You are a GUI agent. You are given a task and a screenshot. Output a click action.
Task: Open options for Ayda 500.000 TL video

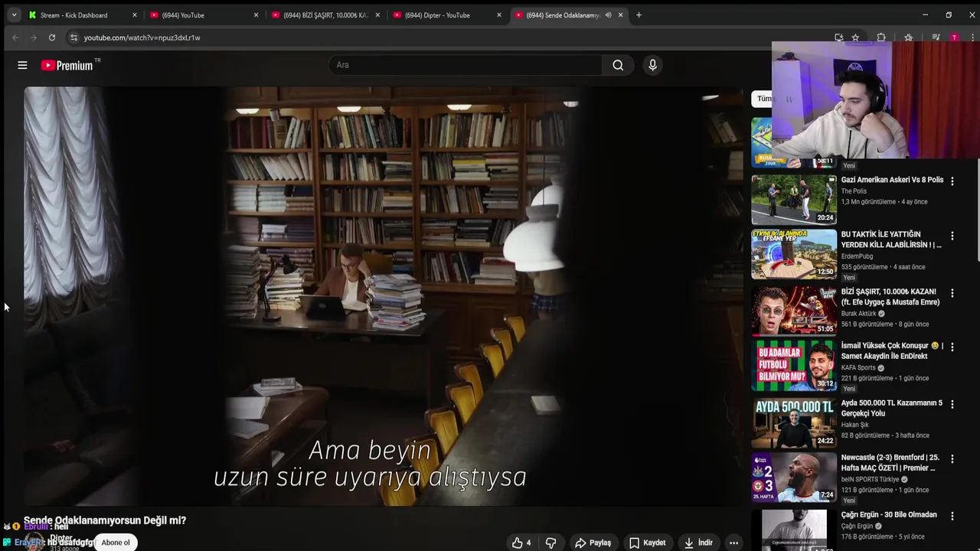pos(952,404)
